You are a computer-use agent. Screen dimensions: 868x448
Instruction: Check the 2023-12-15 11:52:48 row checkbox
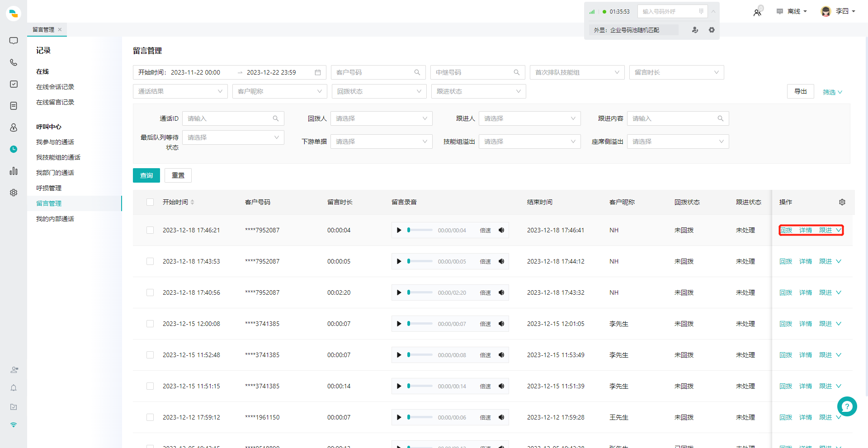tap(150, 355)
